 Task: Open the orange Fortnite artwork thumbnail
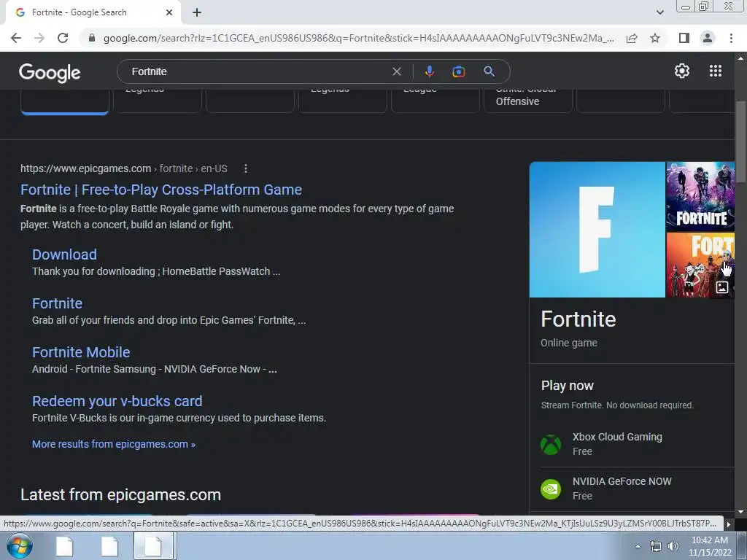[x=700, y=265]
